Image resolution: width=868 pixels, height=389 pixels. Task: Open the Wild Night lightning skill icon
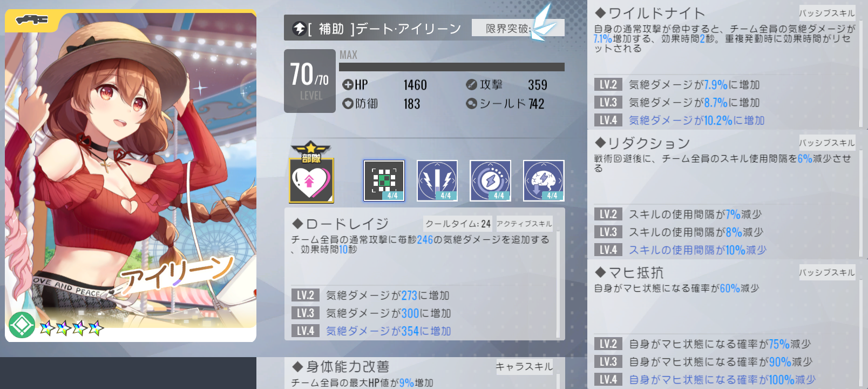[x=437, y=180]
